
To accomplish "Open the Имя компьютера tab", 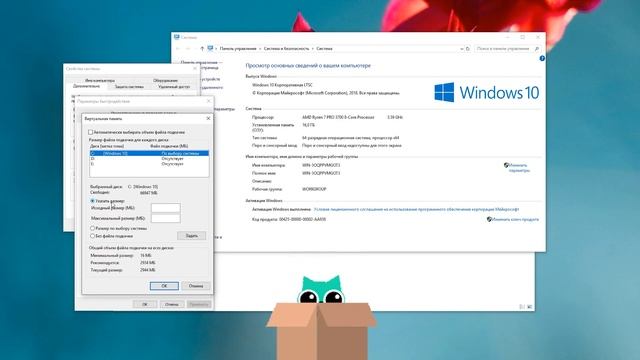I will coord(100,80).
